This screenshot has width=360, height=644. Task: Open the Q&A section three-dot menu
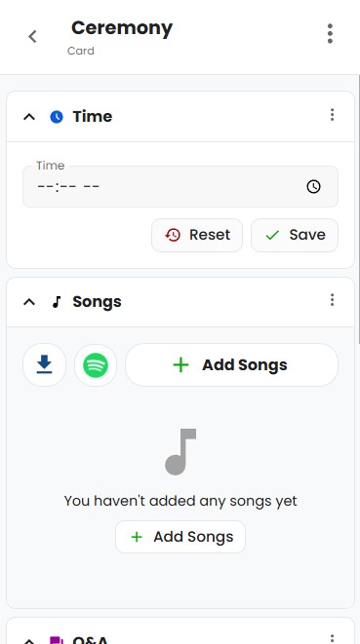pos(332,638)
